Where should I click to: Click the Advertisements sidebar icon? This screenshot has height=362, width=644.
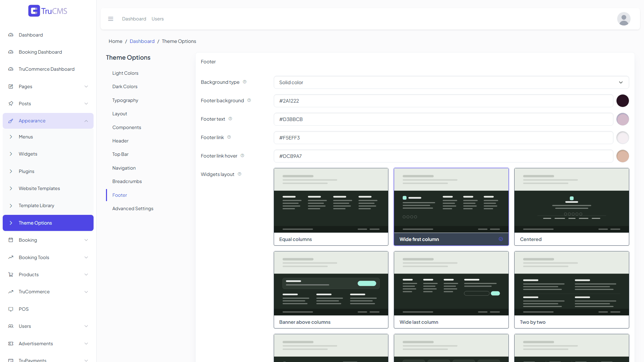pyautogui.click(x=11, y=344)
